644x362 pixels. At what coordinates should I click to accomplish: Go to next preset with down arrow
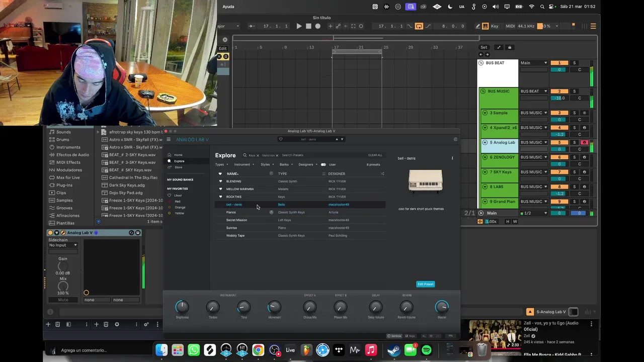(x=342, y=139)
